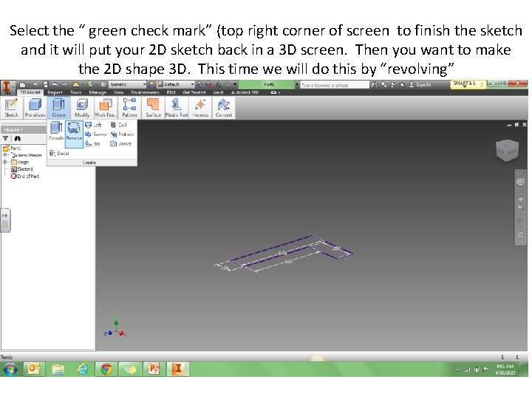The width and height of the screenshot is (532, 399).
Task: Collapse the browser panel using side handle
Action: point(5,220)
